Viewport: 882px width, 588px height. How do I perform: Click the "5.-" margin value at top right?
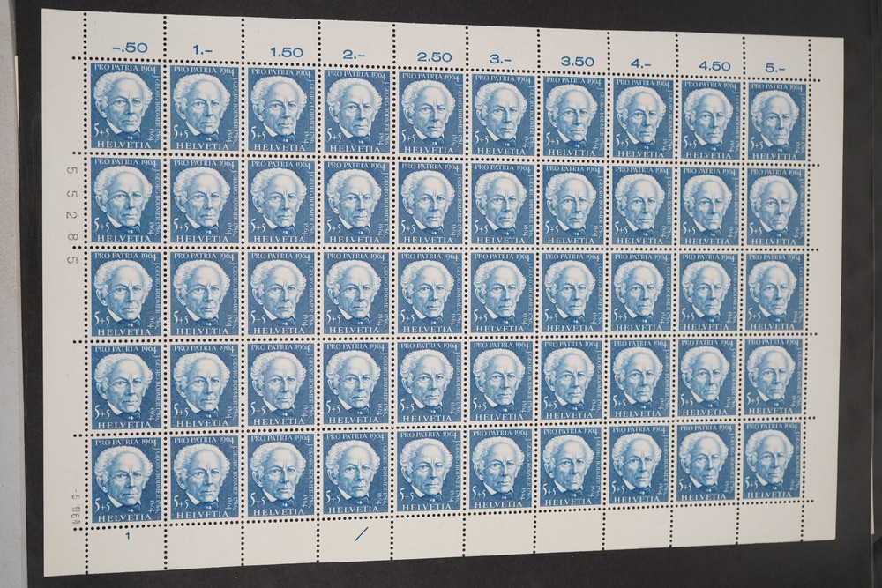coord(774,69)
